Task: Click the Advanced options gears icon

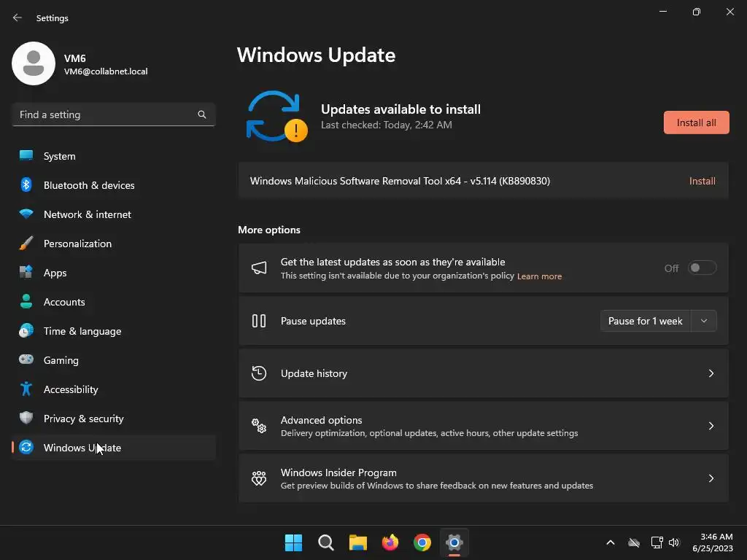Action: point(259,425)
